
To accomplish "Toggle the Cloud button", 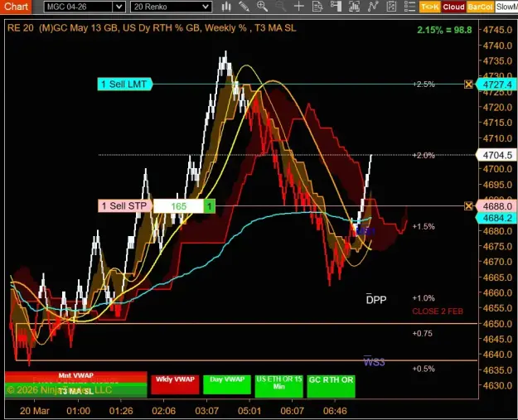I will [453, 7].
